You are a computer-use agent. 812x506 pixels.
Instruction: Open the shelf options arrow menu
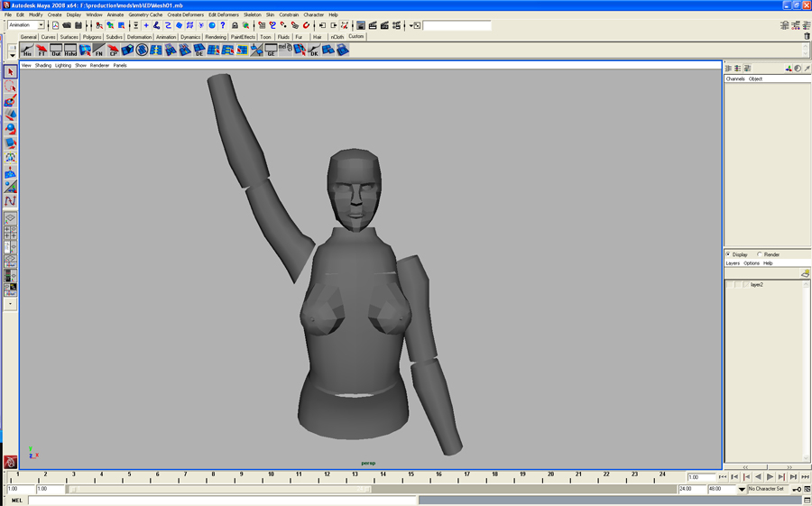pos(13,55)
